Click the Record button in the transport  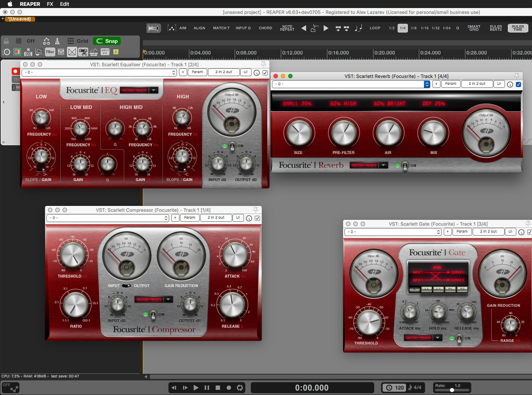coord(229,388)
